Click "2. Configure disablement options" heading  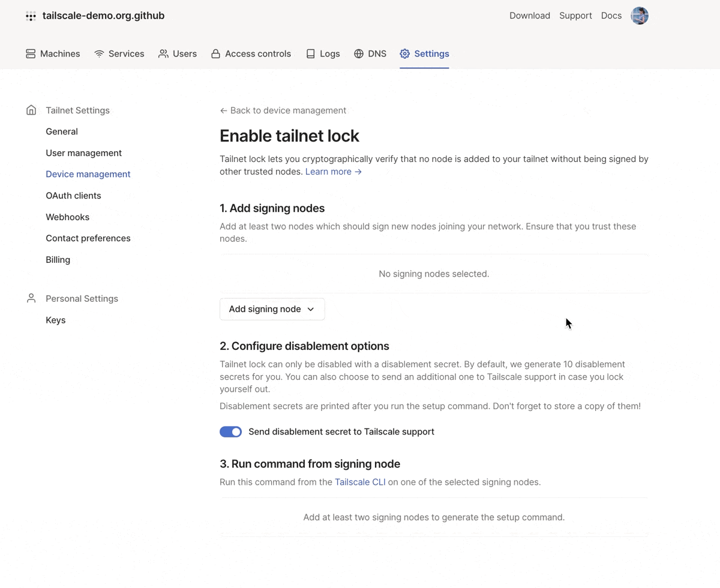pos(304,346)
